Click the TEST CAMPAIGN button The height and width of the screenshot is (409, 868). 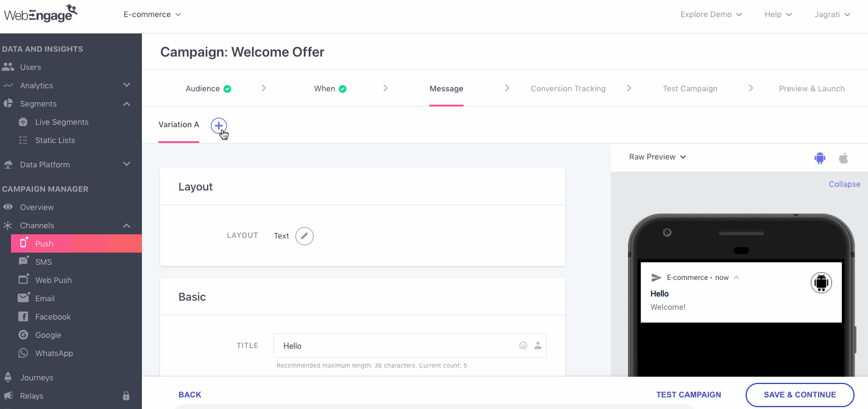[688, 394]
